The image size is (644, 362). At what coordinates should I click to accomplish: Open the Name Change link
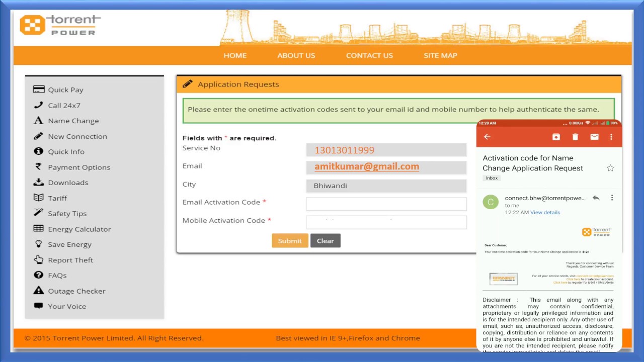(73, 121)
